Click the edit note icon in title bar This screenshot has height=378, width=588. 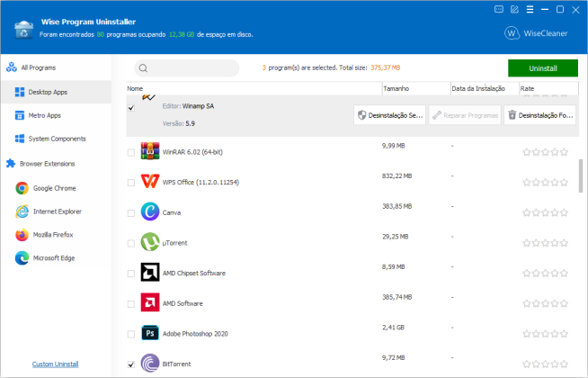pyautogui.click(x=514, y=9)
